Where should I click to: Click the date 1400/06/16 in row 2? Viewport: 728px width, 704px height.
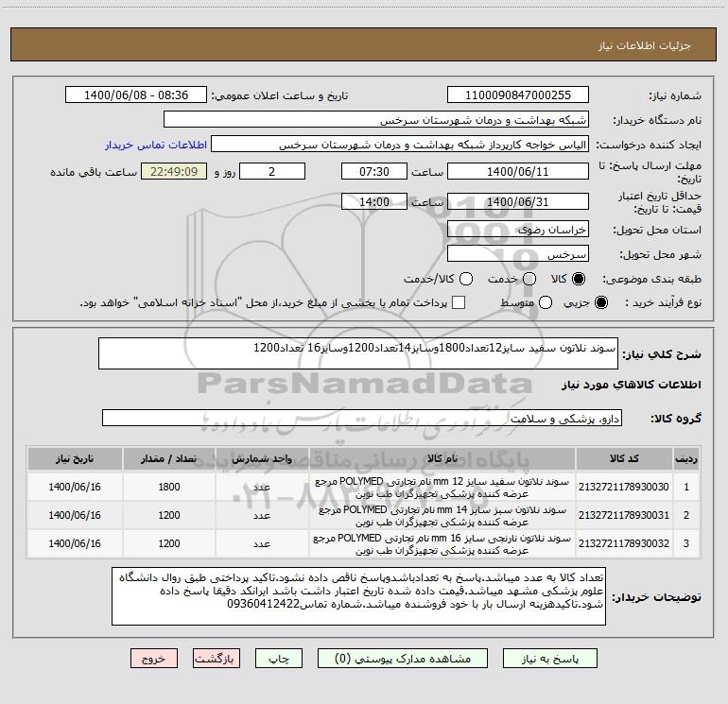pos(75,515)
